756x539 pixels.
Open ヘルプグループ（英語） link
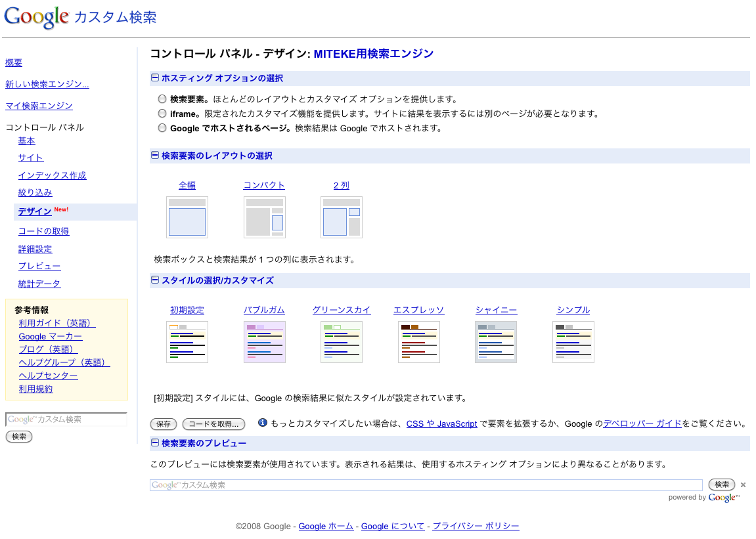[64, 362]
